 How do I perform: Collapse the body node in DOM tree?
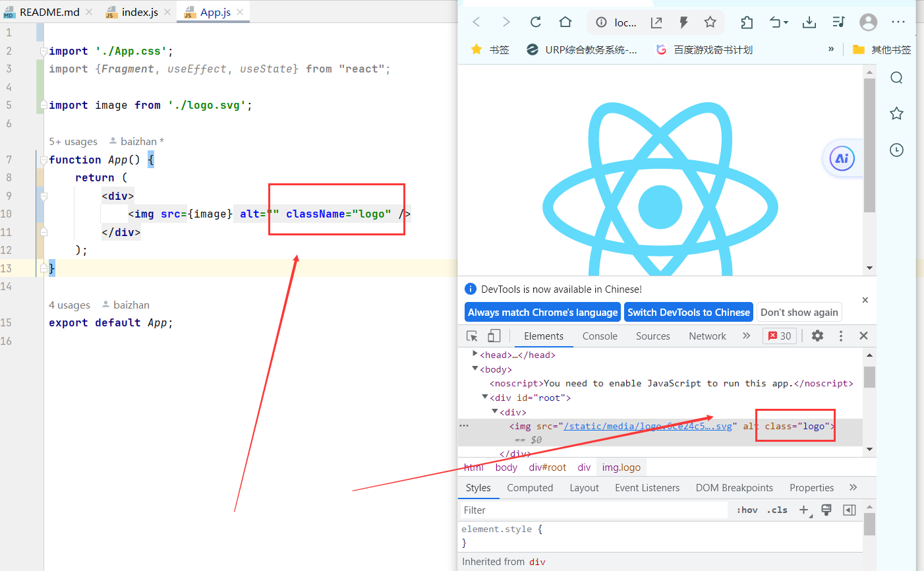[x=475, y=369]
